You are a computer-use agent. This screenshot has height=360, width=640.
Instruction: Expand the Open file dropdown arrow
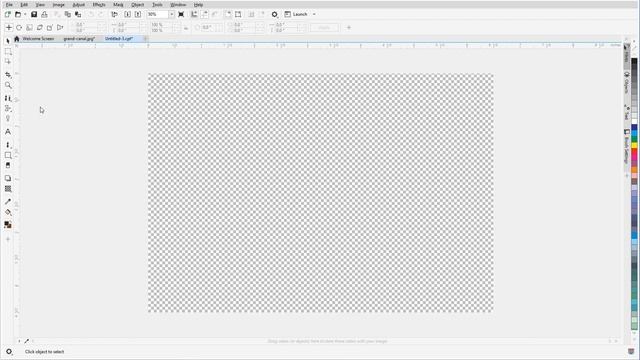pos(25,14)
